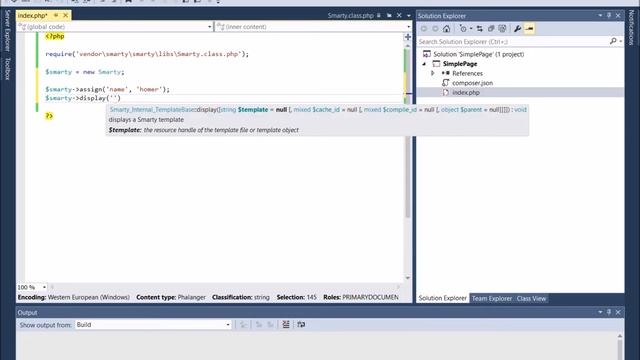Viewport: 640px width, 360px height.
Task: Select composer.json file
Action: 472,83
